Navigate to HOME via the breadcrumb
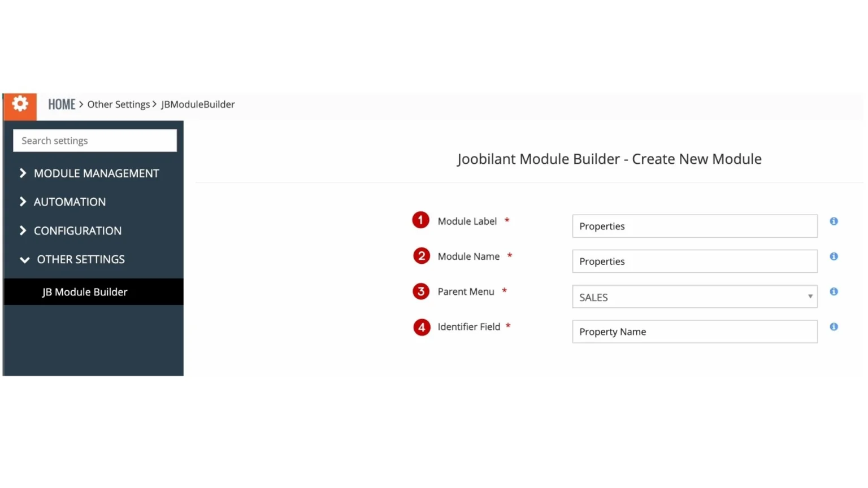868x488 pixels. click(x=62, y=104)
